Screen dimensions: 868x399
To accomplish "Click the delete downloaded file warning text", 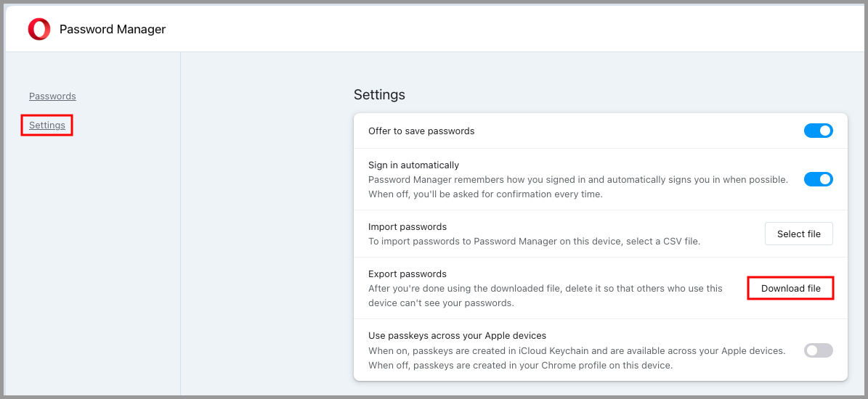I will point(545,296).
